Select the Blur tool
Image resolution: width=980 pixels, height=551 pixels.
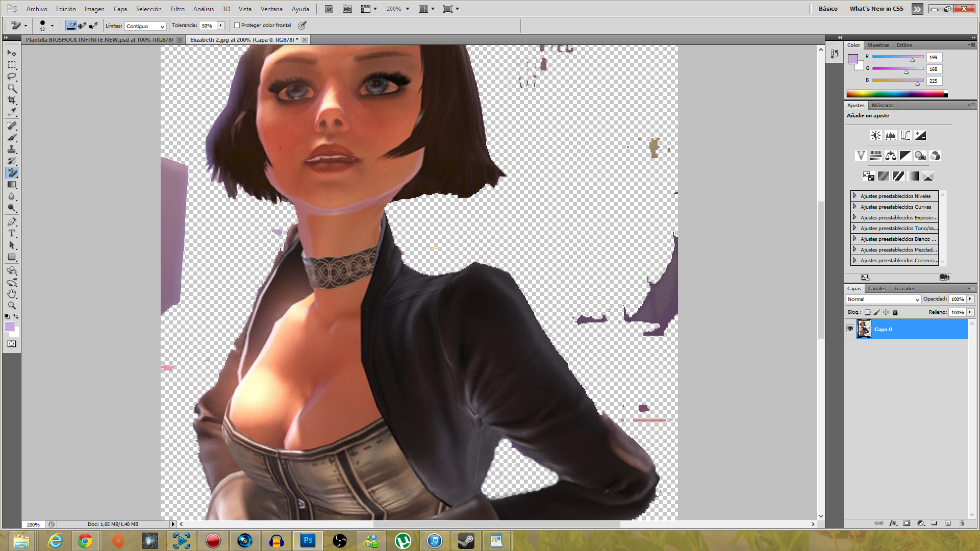[x=12, y=196]
